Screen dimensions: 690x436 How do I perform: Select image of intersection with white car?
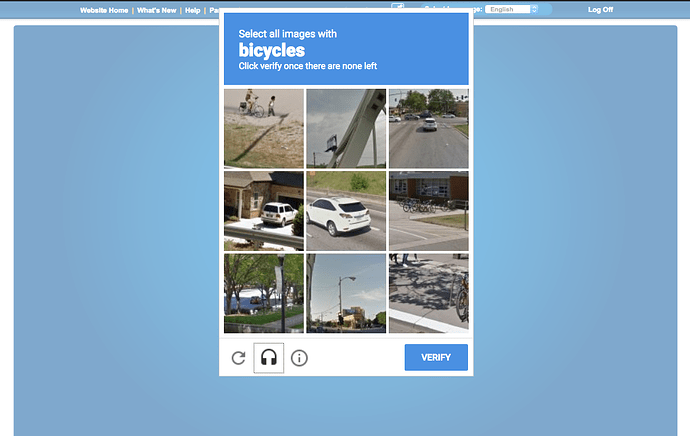pos(429,128)
